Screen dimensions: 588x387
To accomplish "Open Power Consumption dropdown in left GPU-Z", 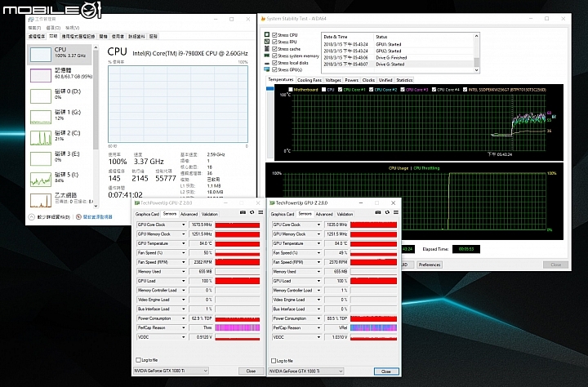I will coord(184,318).
